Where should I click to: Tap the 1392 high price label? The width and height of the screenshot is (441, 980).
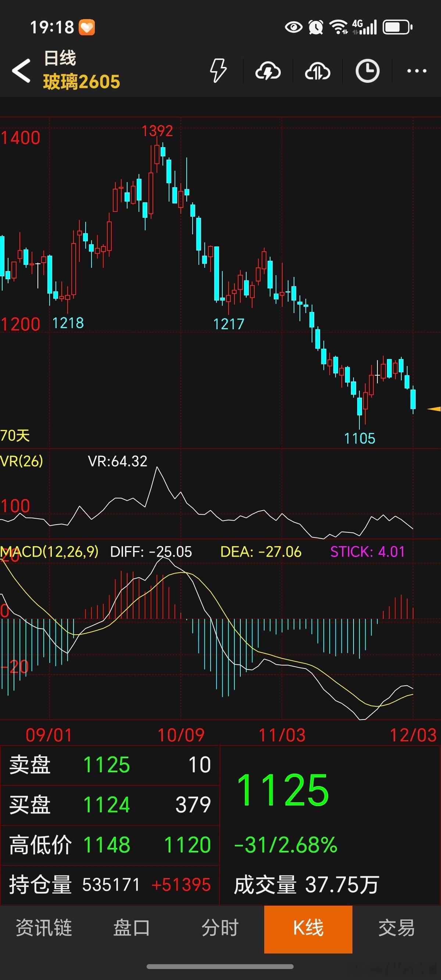157,131
